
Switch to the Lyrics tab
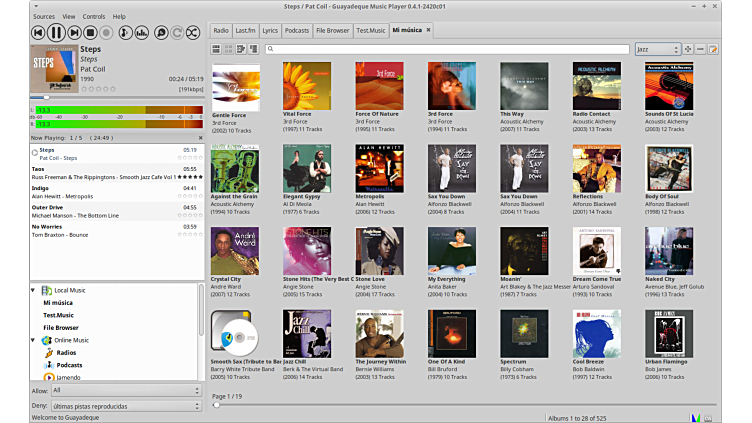coord(270,30)
